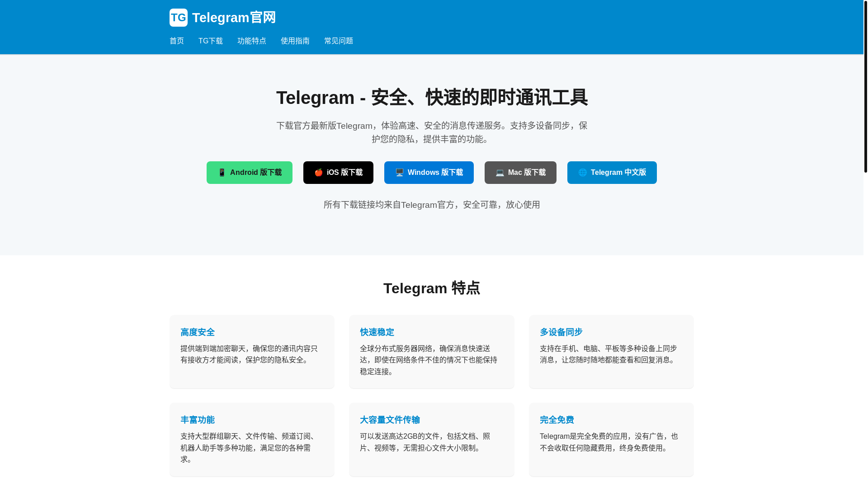
Task: Click the 多设备同步 feature card title
Action: tap(561, 332)
